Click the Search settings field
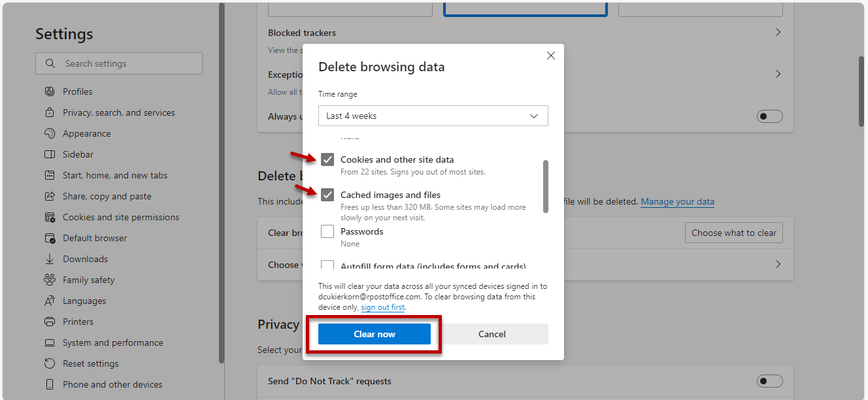 119,63
